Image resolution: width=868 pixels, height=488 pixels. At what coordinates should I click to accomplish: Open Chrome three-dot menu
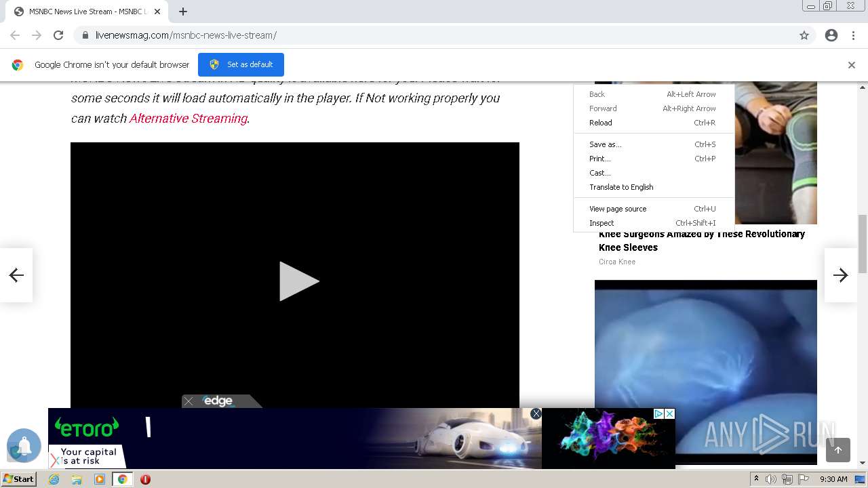pos(853,35)
